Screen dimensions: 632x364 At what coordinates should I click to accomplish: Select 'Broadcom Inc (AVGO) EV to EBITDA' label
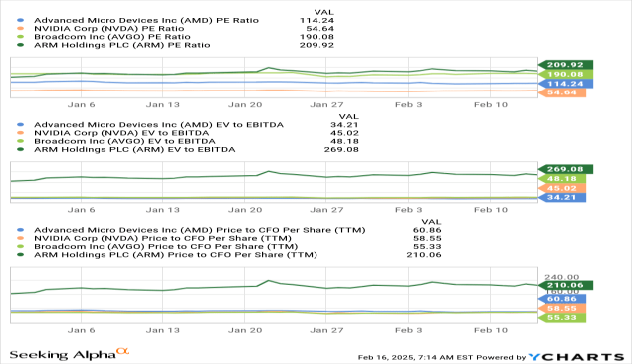point(124,141)
